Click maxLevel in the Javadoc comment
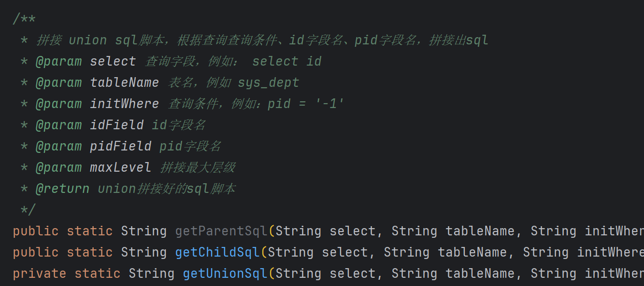Image resolution: width=644 pixels, height=286 pixels. [x=121, y=167]
